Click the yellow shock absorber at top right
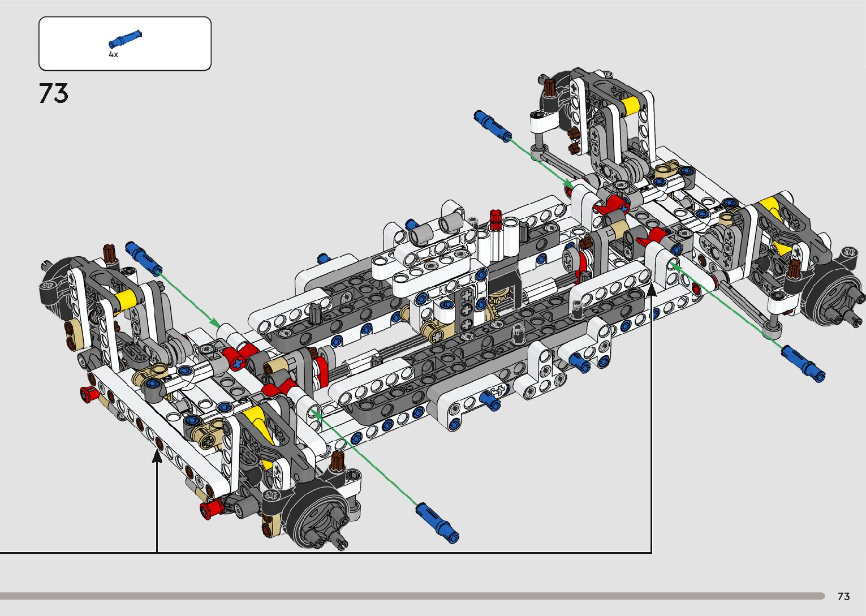 click(x=631, y=105)
